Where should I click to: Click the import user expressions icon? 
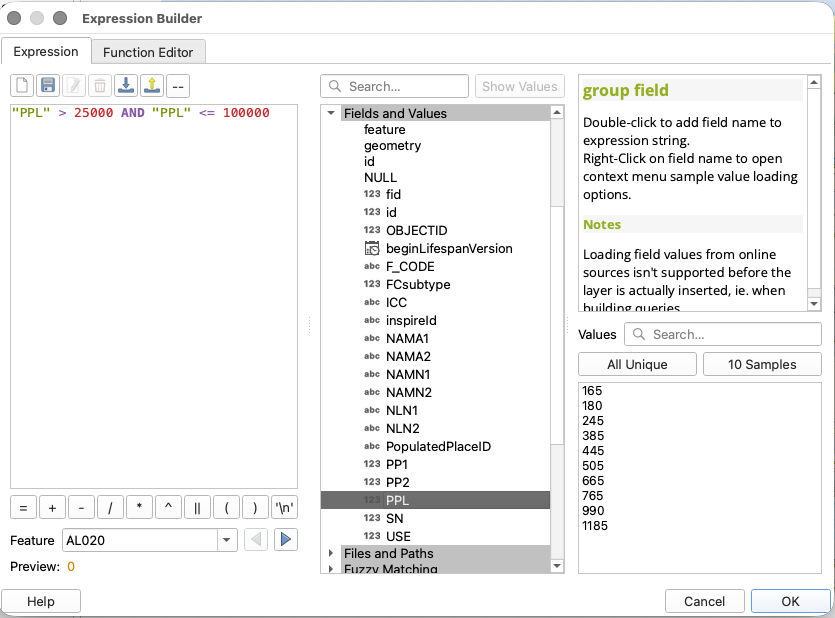point(126,86)
